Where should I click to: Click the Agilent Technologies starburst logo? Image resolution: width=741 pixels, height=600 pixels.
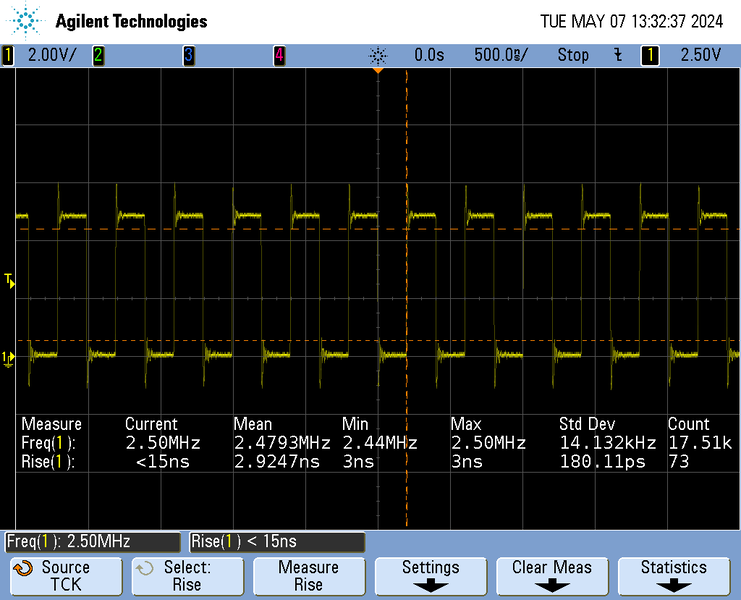pos(25,20)
